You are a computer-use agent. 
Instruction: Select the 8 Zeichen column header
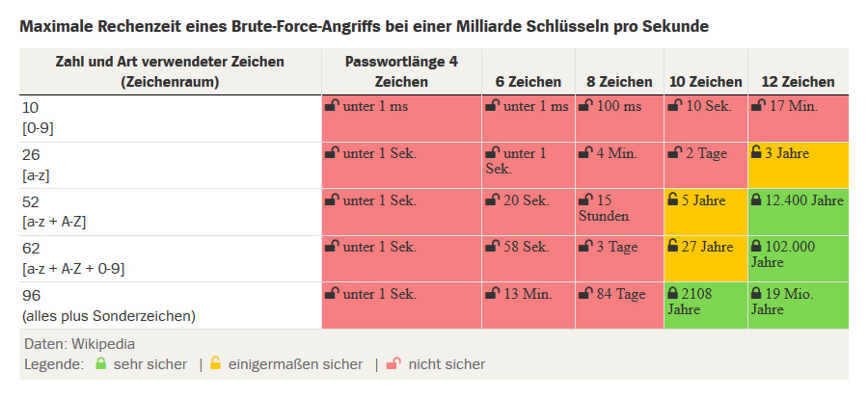click(x=618, y=82)
